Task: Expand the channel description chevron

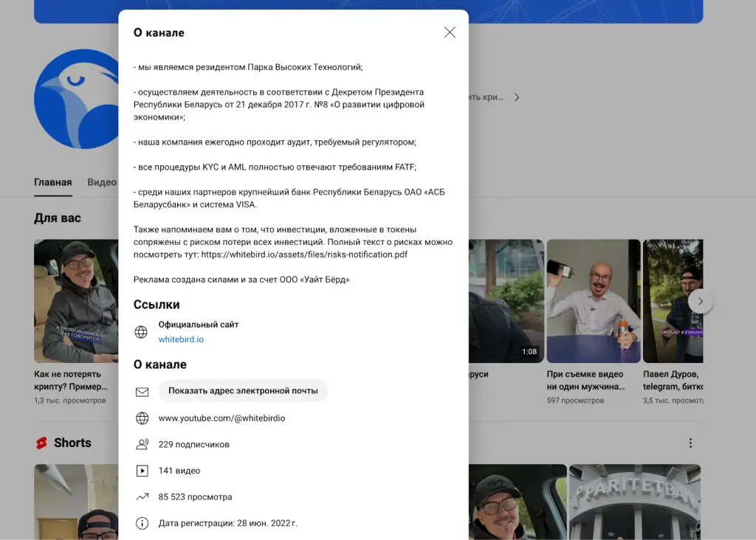Action: [x=516, y=97]
